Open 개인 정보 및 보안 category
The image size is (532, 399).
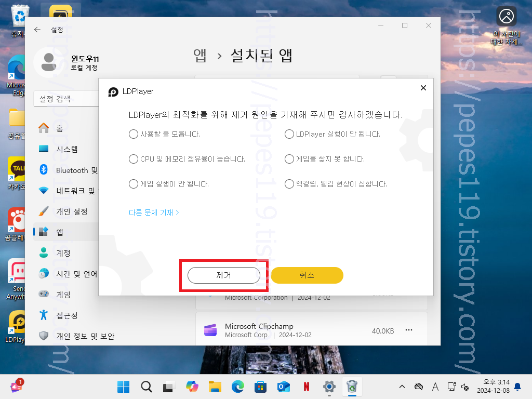(76, 336)
